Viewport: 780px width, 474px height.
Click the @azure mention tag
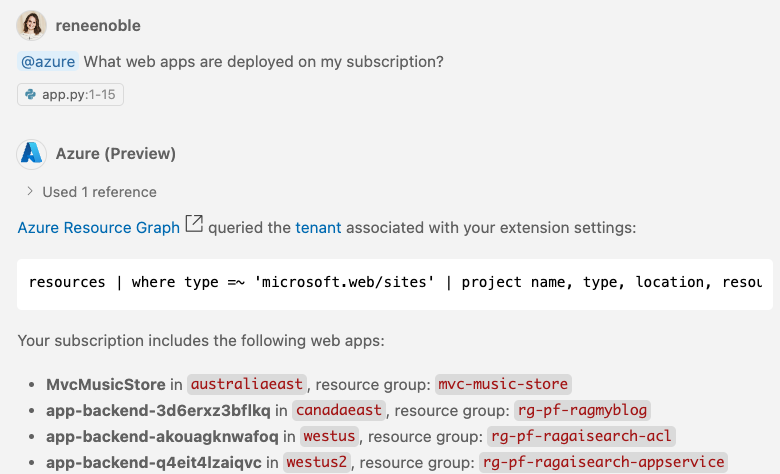[48, 62]
